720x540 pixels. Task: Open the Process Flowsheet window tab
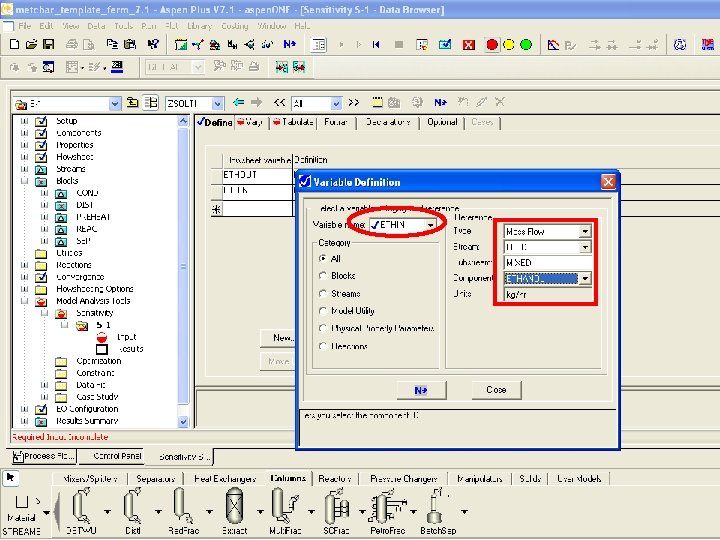click(44, 456)
